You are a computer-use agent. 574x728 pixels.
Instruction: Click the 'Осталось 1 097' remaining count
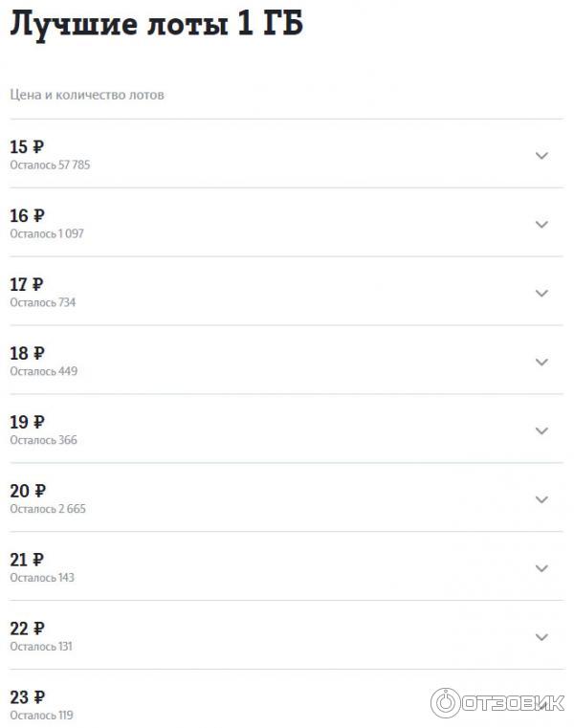tap(47, 233)
